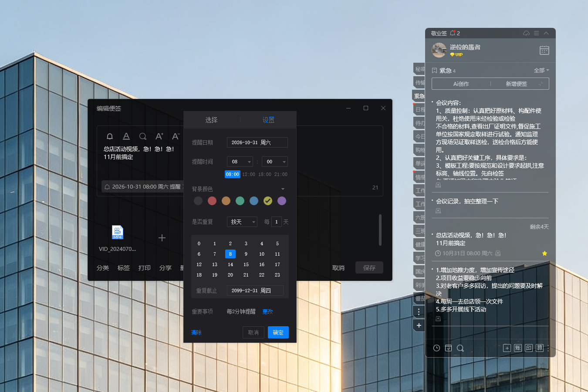Pick hour 14 in the repeat time grid
Viewport: 588px width, 392px height.
point(230,264)
